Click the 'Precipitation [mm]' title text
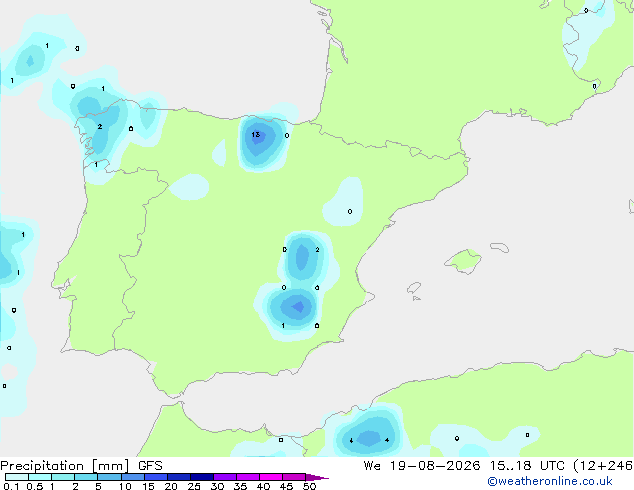Image resolution: width=634 pixels, height=490 pixels. 65,466
